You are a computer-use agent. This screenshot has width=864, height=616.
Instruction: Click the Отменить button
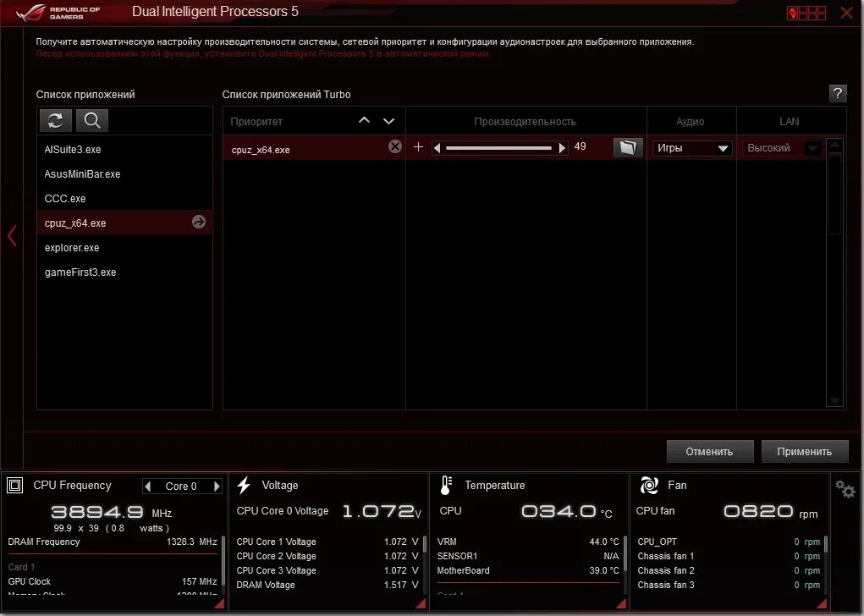710,451
